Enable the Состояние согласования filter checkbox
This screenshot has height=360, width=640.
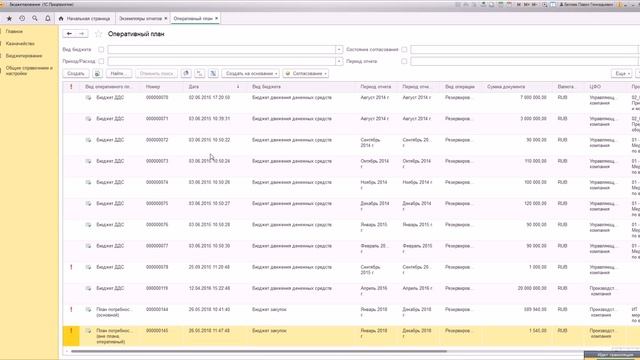click(404, 49)
